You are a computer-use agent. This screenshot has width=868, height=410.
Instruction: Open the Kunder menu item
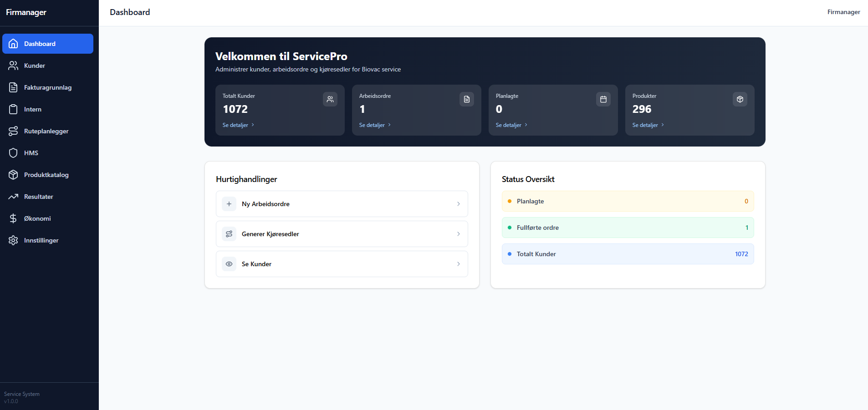pyautogui.click(x=48, y=66)
